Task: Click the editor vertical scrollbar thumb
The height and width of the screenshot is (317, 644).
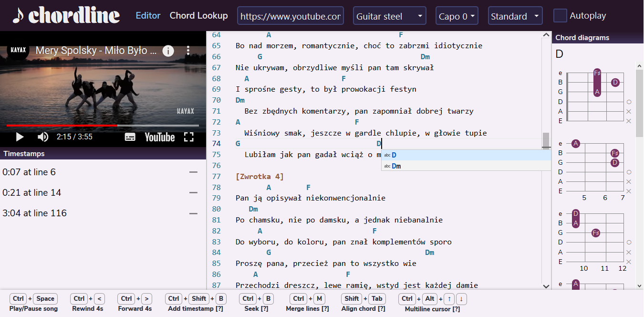Action: (x=546, y=140)
